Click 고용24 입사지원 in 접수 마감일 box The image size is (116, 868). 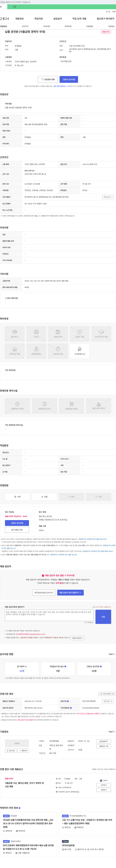17,523
